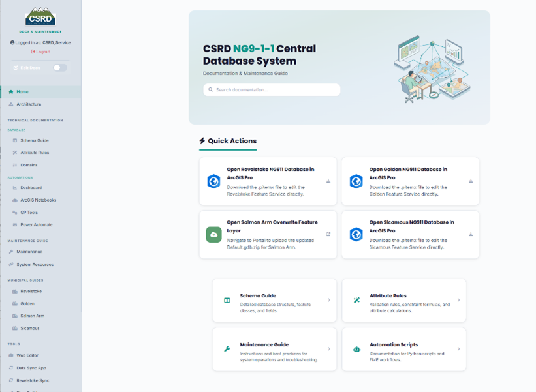Click the Attribute Rules card chevron
Viewport: 536px width, 392px height.
point(458,300)
